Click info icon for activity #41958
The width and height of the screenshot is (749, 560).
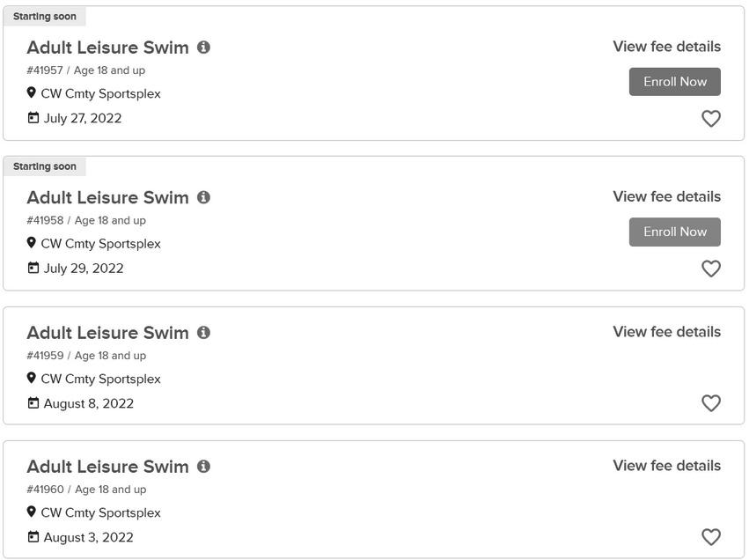point(203,197)
